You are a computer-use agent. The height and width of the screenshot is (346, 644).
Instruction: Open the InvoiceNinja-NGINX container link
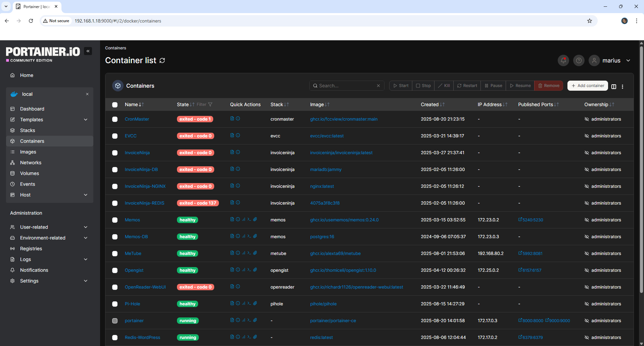pos(145,186)
